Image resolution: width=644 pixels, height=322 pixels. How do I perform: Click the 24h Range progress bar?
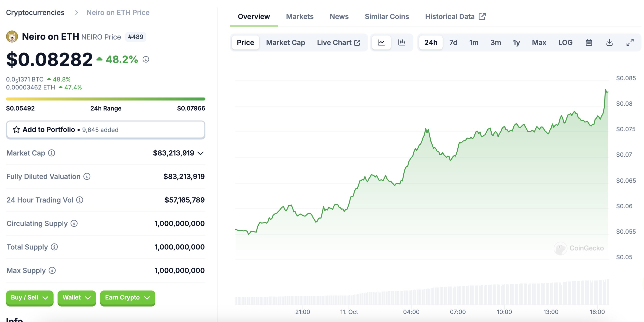point(106,99)
